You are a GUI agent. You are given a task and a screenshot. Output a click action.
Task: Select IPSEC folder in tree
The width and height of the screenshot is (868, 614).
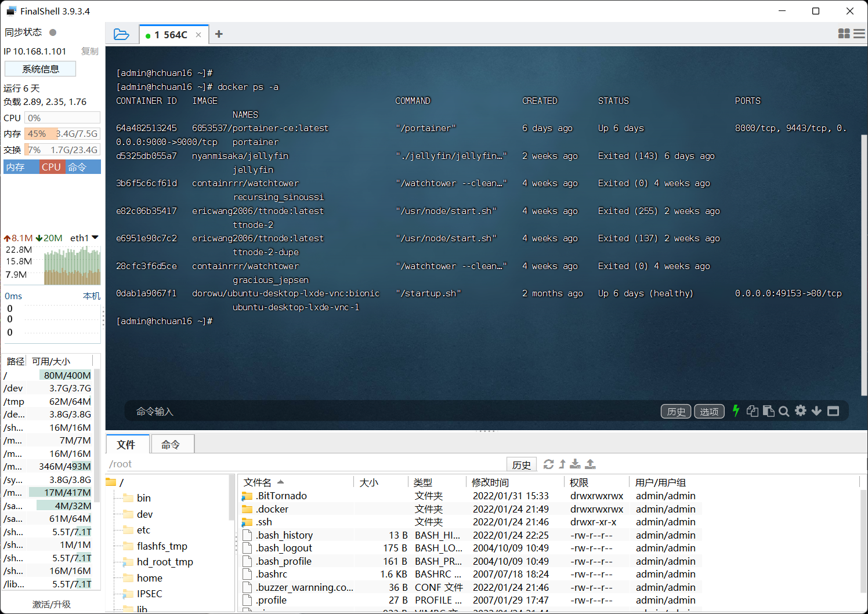click(x=143, y=594)
